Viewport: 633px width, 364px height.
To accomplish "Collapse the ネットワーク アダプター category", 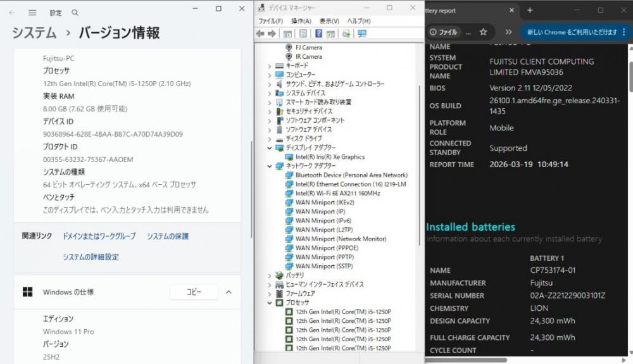I will click(x=270, y=166).
